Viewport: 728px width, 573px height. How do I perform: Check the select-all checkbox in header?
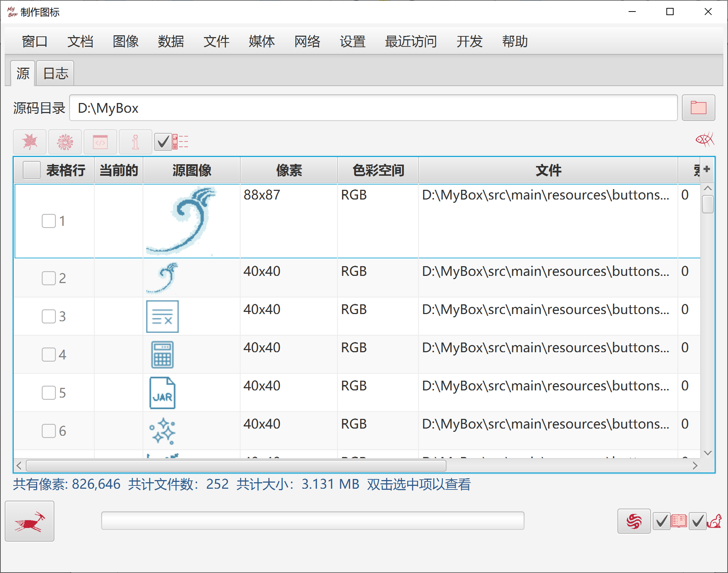point(31,170)
